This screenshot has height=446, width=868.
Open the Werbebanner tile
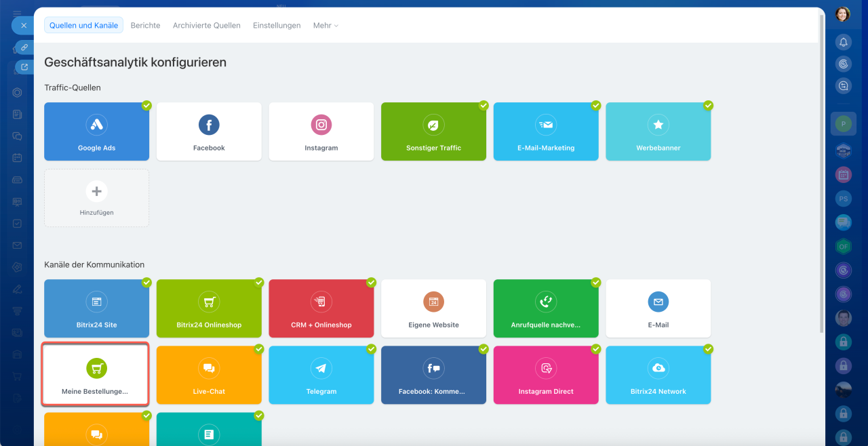tap(658, 131)
